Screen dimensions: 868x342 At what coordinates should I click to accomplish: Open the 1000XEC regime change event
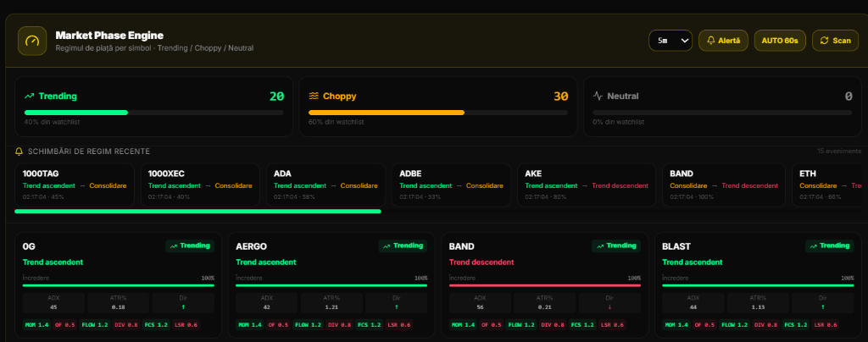click(x=200, y=185)
